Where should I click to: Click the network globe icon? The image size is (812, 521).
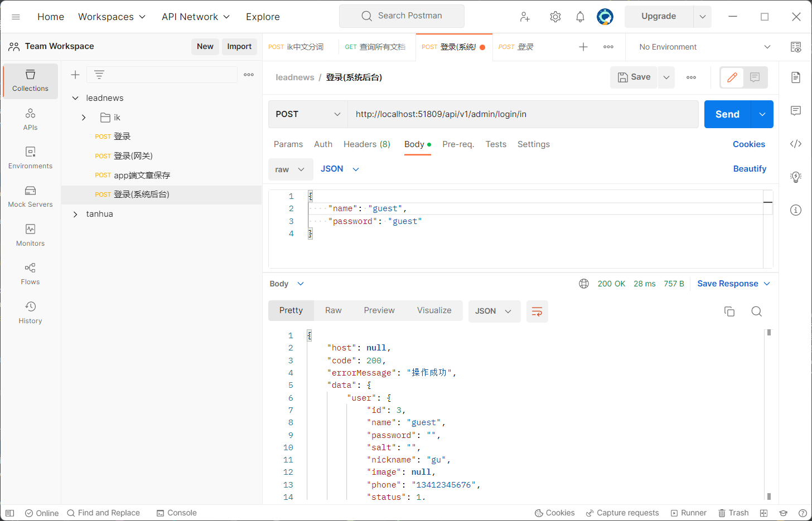[584, 284]
